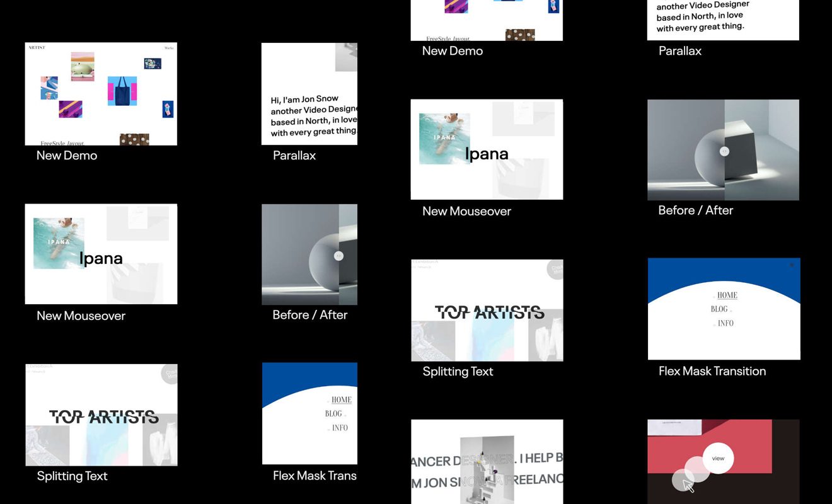Image resolution: width=832 pixels, height=504 pixels.
Task: Open the TOP ARTISTS thumbnail in the right-hand grid
Action: click(x=487, y=311)
